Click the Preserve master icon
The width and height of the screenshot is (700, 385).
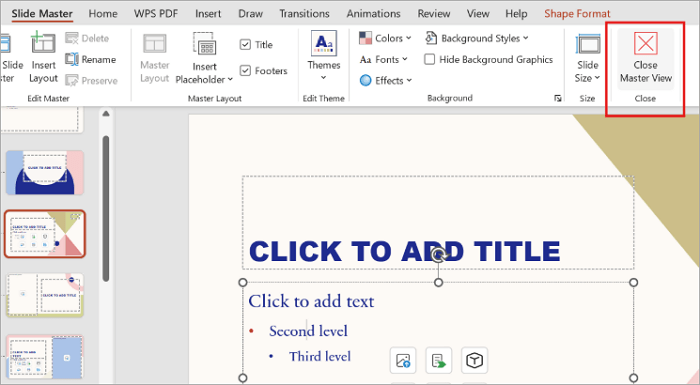72,80
